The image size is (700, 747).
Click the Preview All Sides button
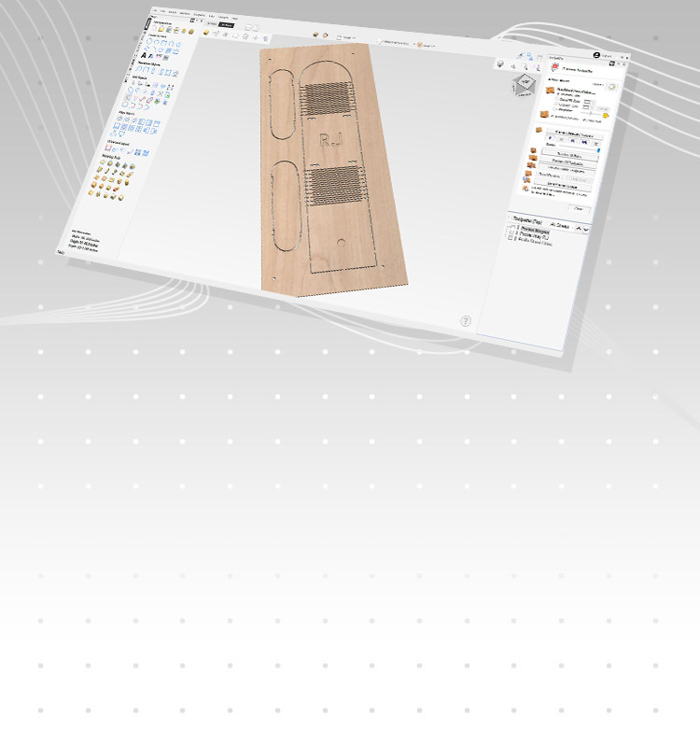570,155
